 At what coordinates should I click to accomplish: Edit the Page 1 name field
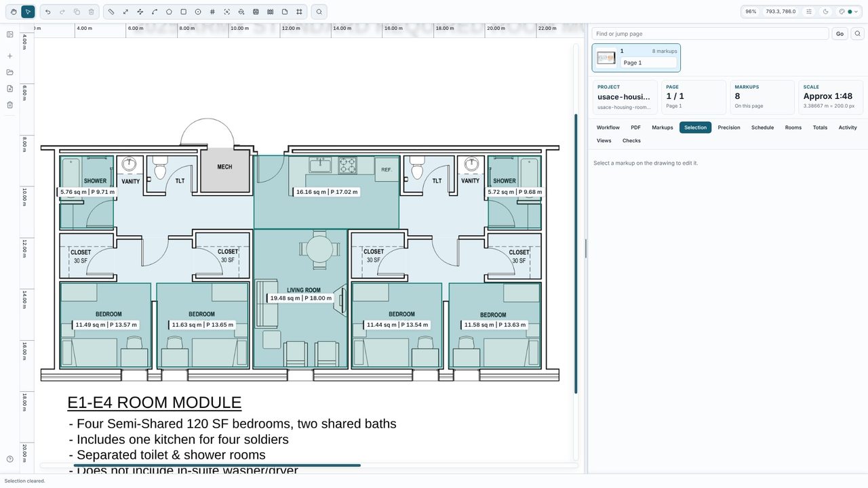[x=648, y=62]
